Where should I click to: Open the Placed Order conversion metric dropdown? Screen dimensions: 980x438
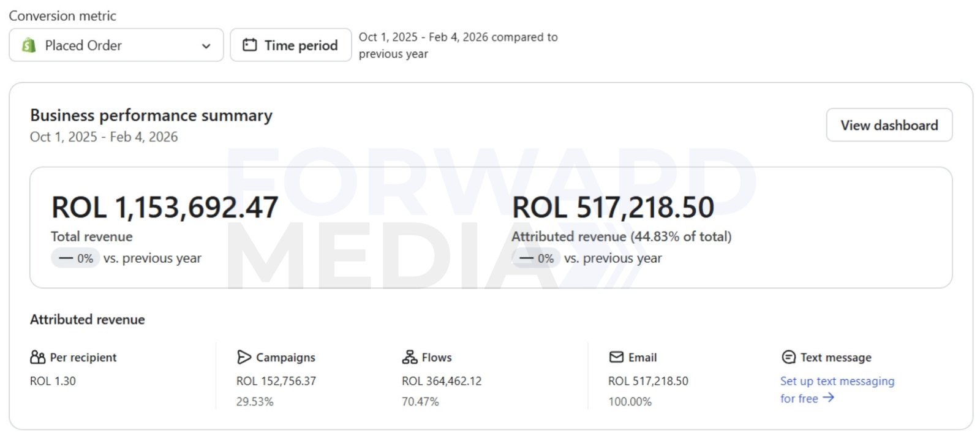click(116, 45)
